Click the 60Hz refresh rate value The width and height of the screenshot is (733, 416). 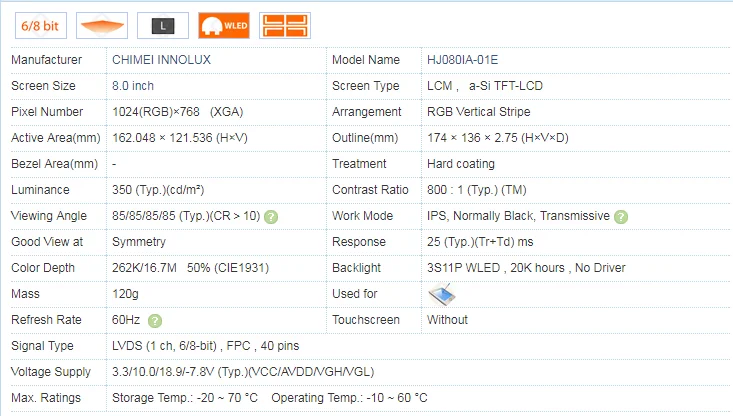[x=126, y=320]
